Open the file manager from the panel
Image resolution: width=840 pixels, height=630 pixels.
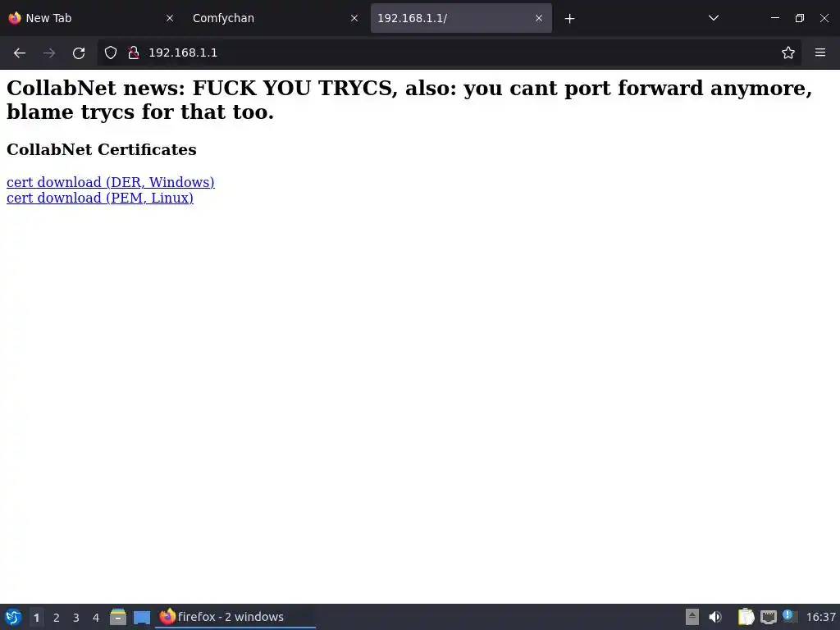[x=118, y=617]
